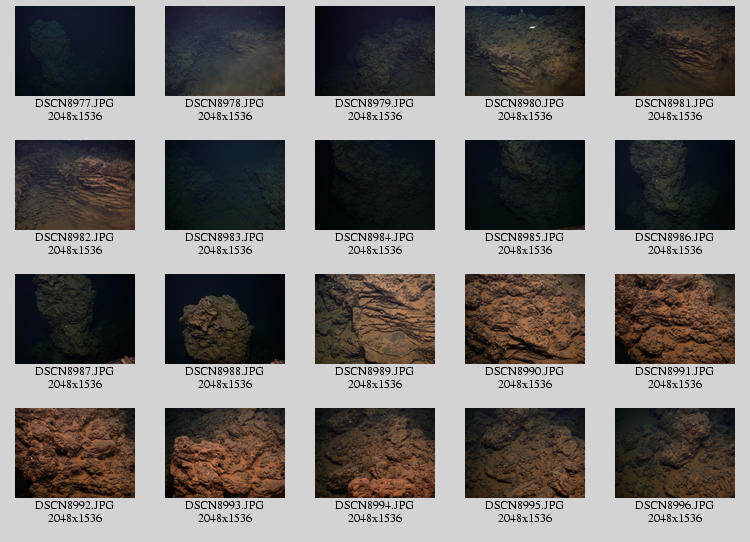Open thumbnail image DSCN8977.JPG

75,51
